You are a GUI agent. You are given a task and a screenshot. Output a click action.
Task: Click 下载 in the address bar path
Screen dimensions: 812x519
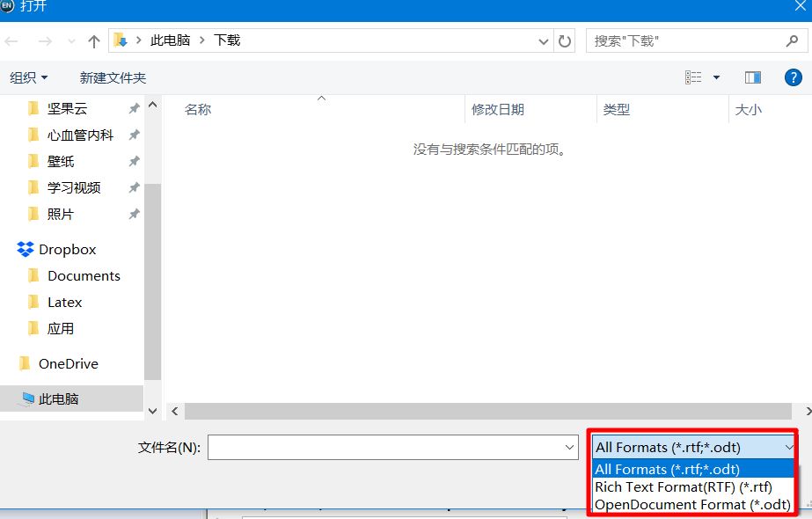click(227, 40)
